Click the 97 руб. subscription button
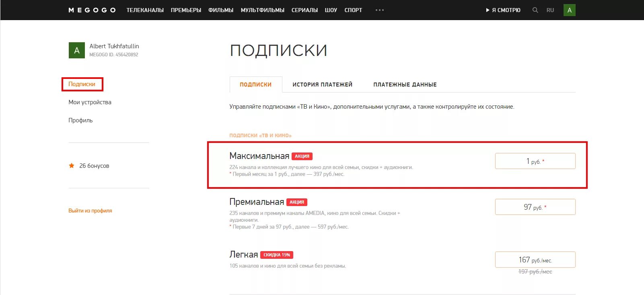Screen dimensions: 644x295 pyautogui.click(x=535, y=207)
